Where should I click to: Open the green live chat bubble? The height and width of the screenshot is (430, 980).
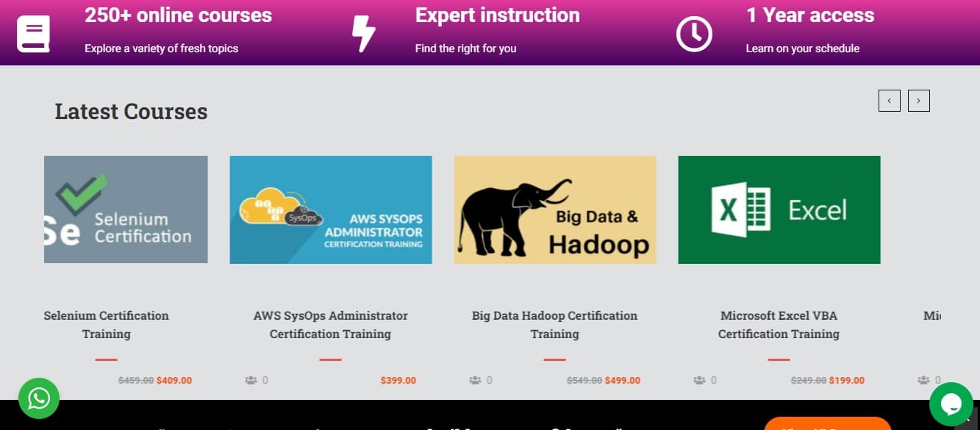(x=951, y=404)
